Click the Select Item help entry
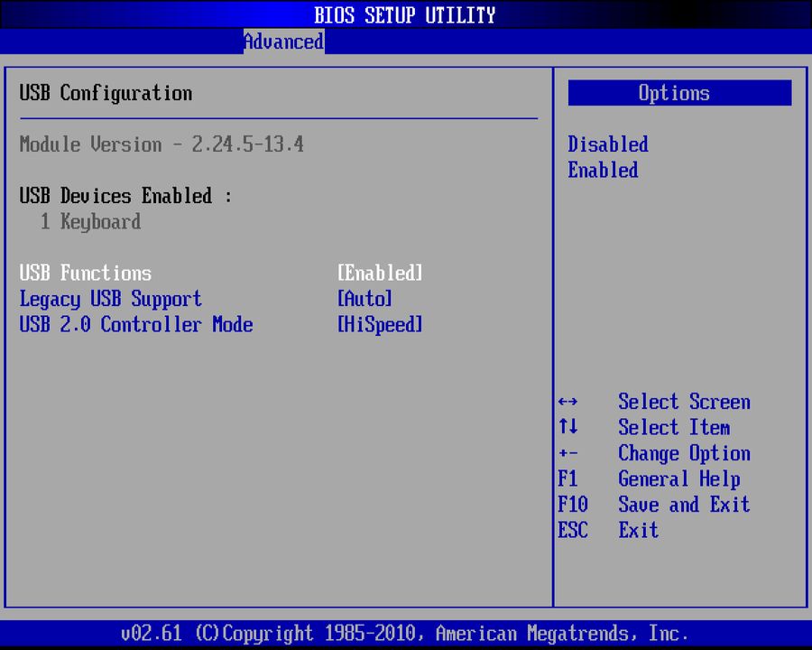This screenshot has height=650, width=812. 674,427
